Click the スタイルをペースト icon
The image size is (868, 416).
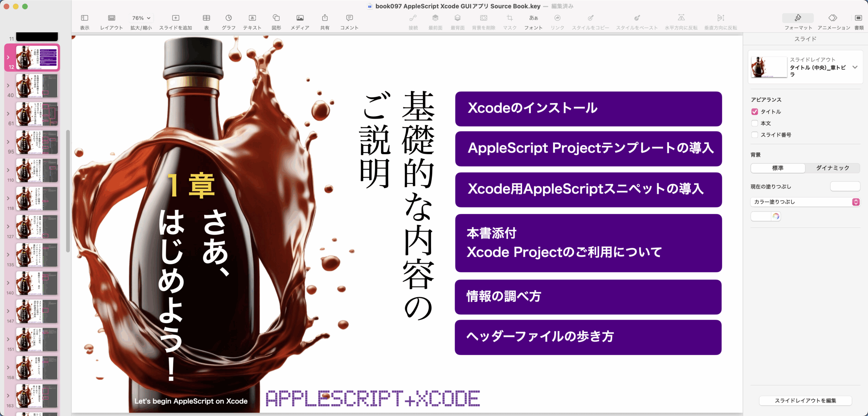pos(637,18)
